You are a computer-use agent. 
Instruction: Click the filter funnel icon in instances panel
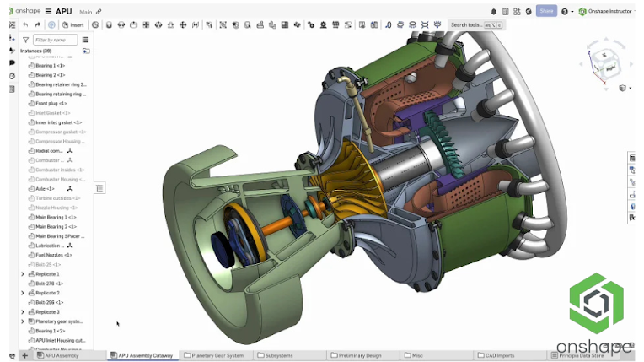point(25,40)
